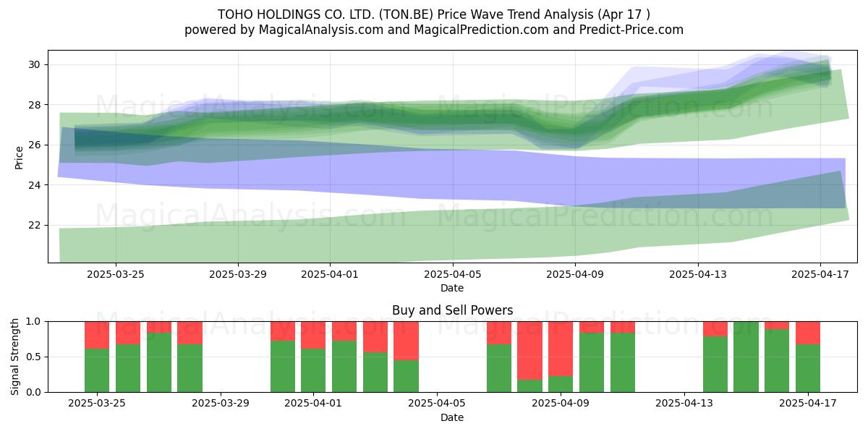This screenshot has width=868, height=434.
Task: Click the TOHO HOLDINGS chart title
Action: pos(434,14)
